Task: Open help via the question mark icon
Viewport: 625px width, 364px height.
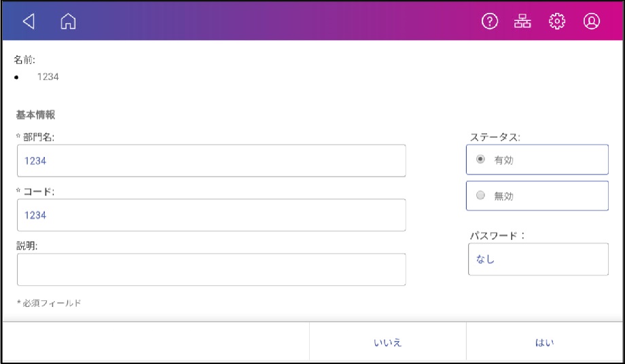Action: click(490, 21)
